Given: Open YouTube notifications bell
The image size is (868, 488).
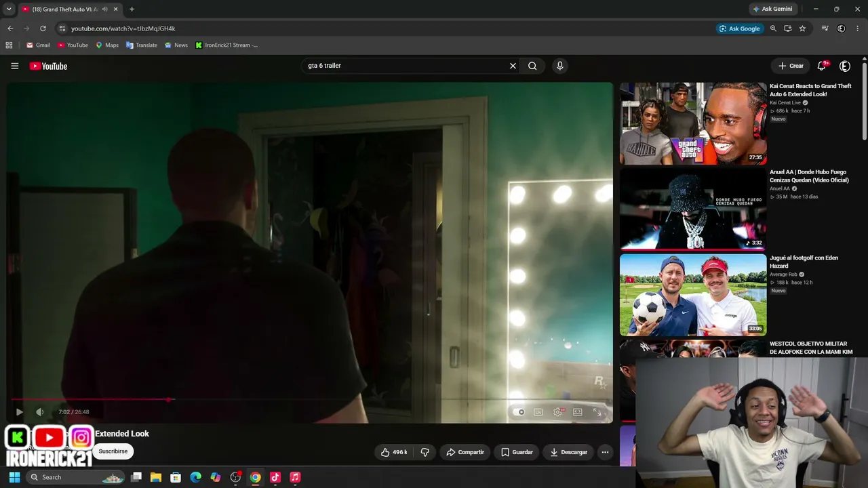Looking at the screenshot, I should pos(822,66).
